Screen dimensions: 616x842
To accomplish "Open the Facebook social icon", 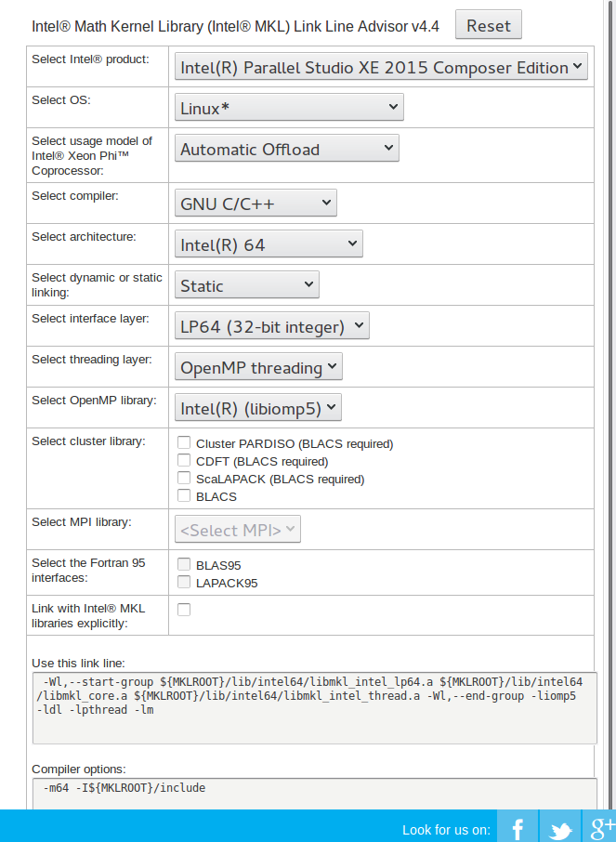I will coord(518,826).
